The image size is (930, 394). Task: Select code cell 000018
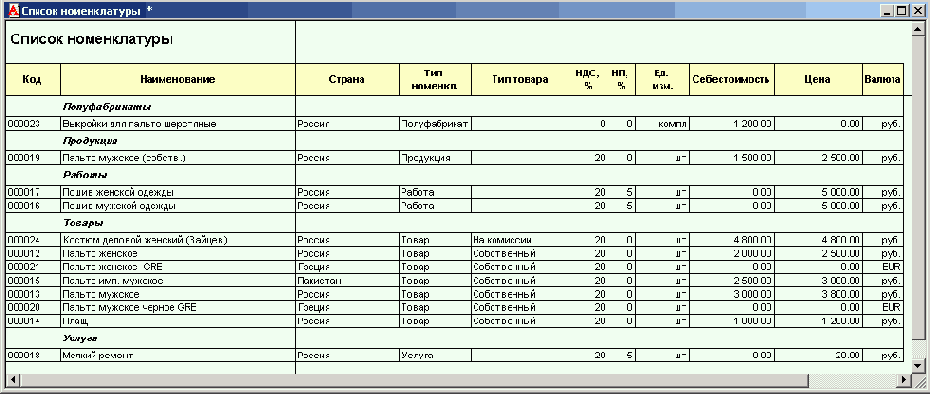[x=33, y=355]
